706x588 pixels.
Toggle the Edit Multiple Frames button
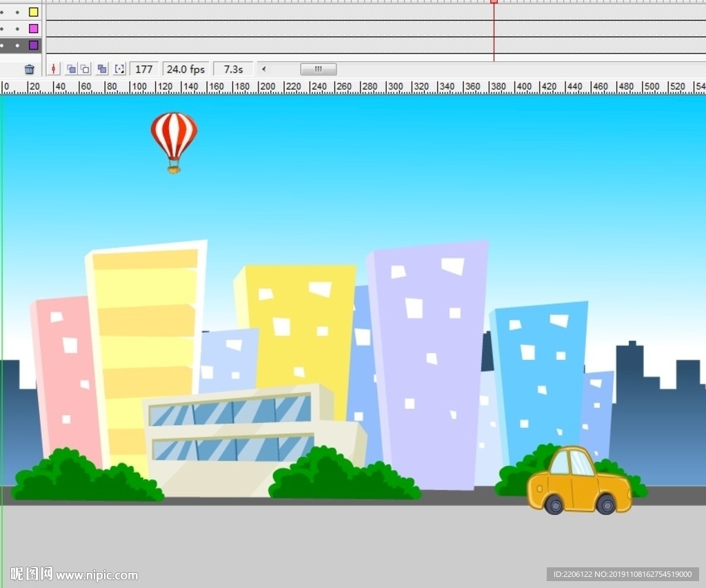click(x=102, y=69)
